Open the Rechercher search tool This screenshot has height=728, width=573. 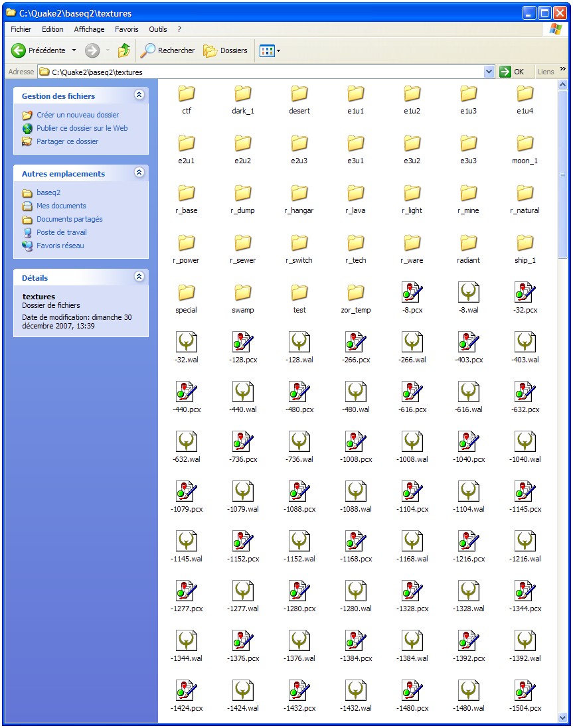(x=167, y=50)
